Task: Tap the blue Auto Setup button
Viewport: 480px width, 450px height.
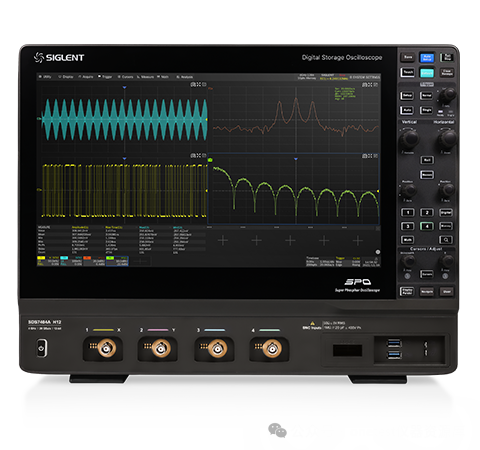Action: point(427,57)
